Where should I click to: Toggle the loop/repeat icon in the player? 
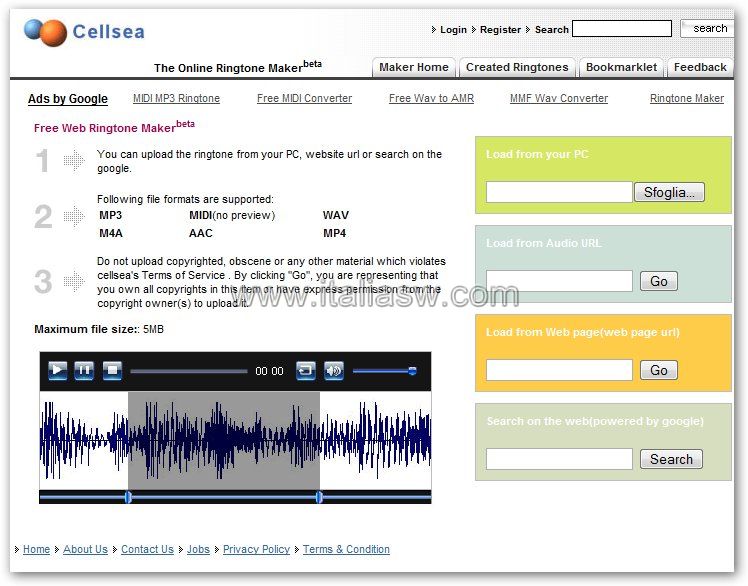306,370
